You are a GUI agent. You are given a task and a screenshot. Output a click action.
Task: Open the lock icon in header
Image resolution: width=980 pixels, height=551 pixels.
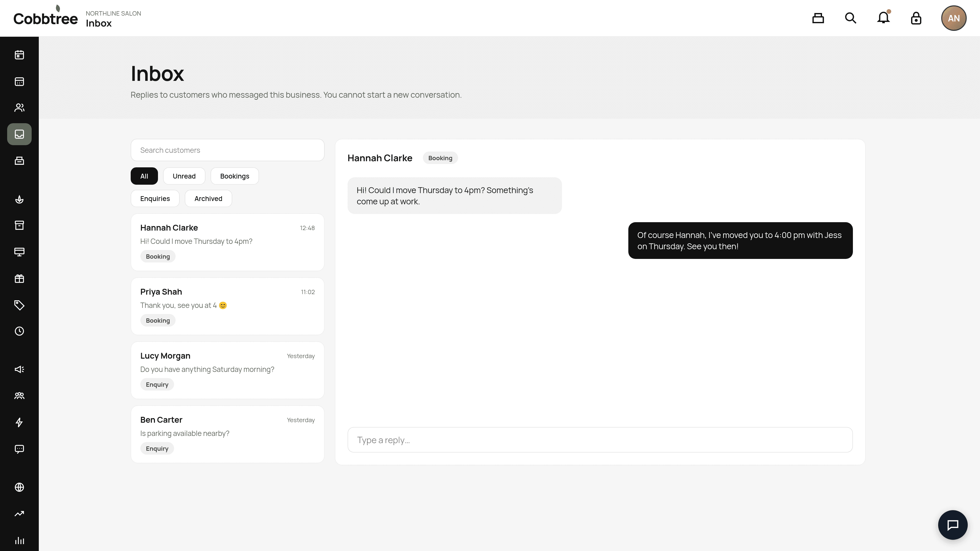coord(916,18)
